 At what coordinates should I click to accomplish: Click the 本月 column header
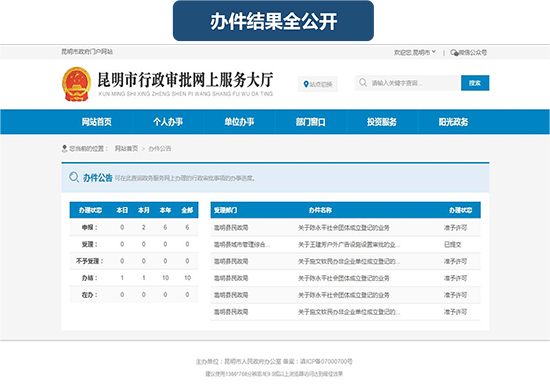[x=144, y=210]
